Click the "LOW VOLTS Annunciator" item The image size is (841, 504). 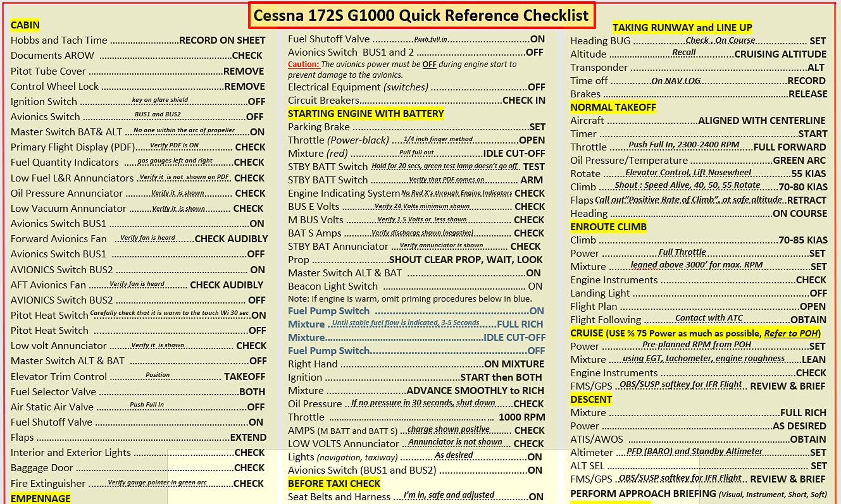coord(416,444)
